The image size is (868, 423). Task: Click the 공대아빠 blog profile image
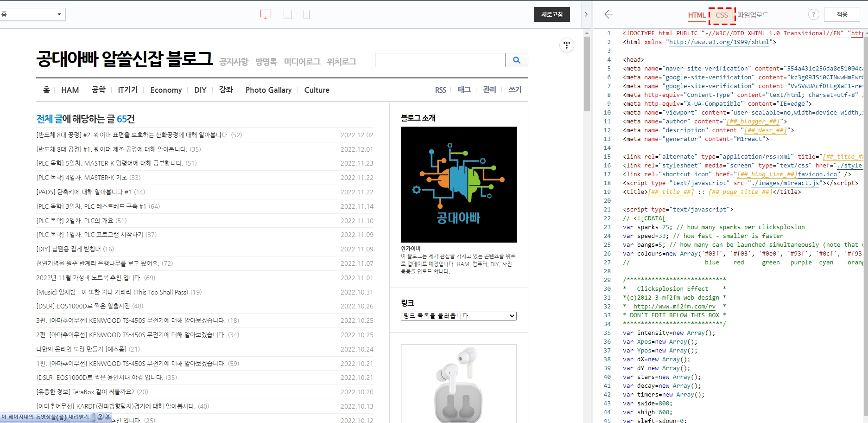tap(458, 185)
